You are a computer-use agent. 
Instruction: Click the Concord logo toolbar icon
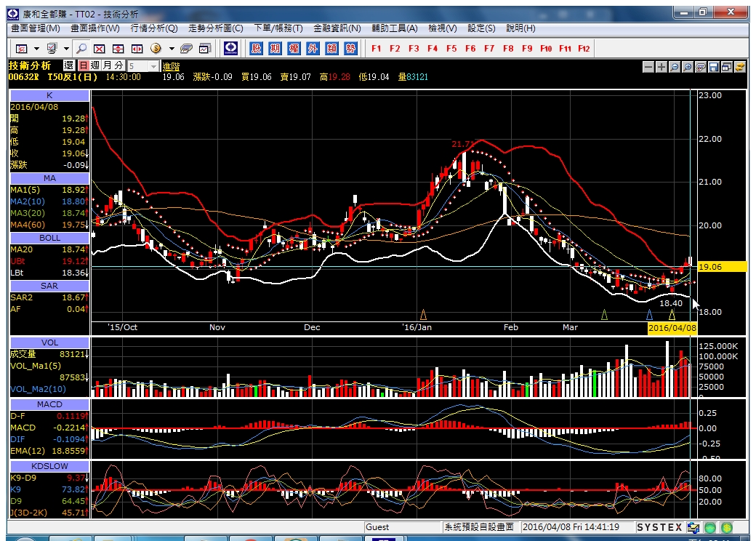pos(231,48)
